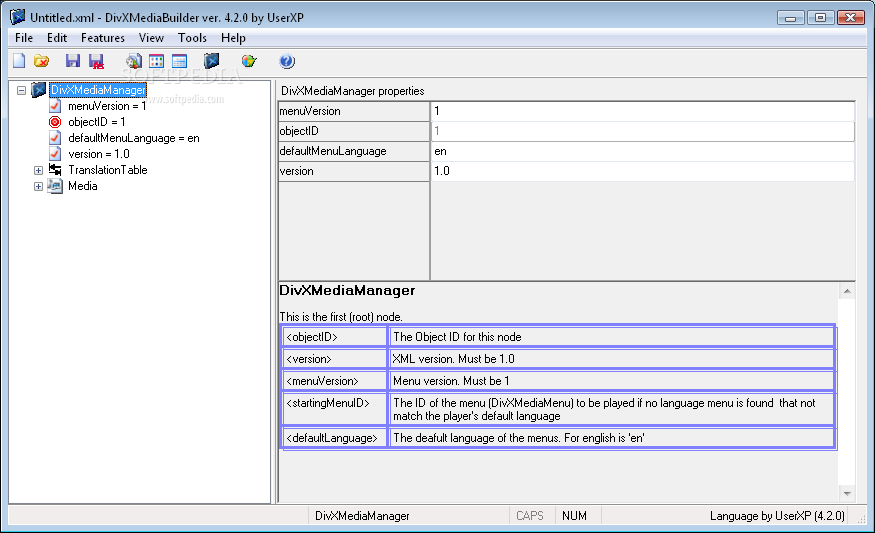The width and height of the screenshot is (875, 533).
Task: Click the Media node icon in tree
Action: pyautogui.click(x=55, y=186)
